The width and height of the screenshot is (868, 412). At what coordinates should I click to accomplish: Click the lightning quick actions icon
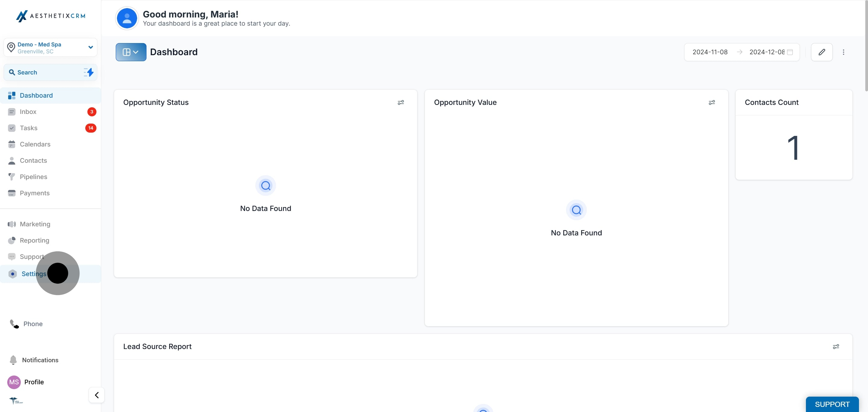click(x=89, y=72)
